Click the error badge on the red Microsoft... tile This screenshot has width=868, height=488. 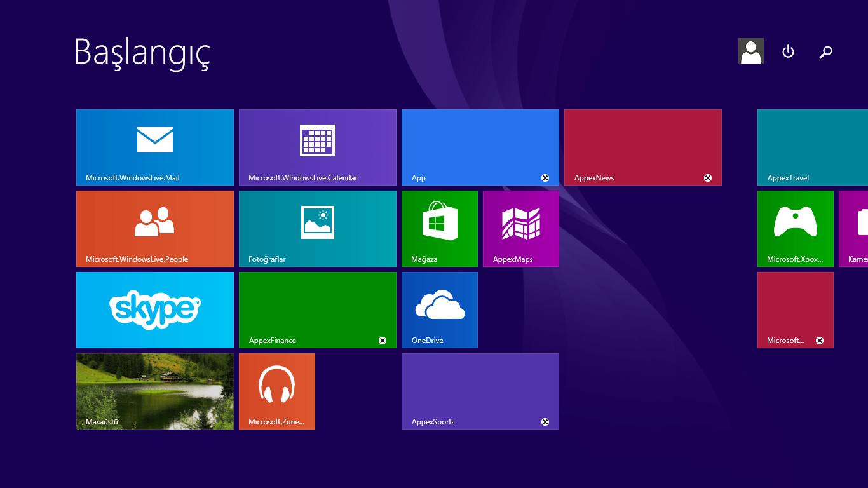click(820, 341)
